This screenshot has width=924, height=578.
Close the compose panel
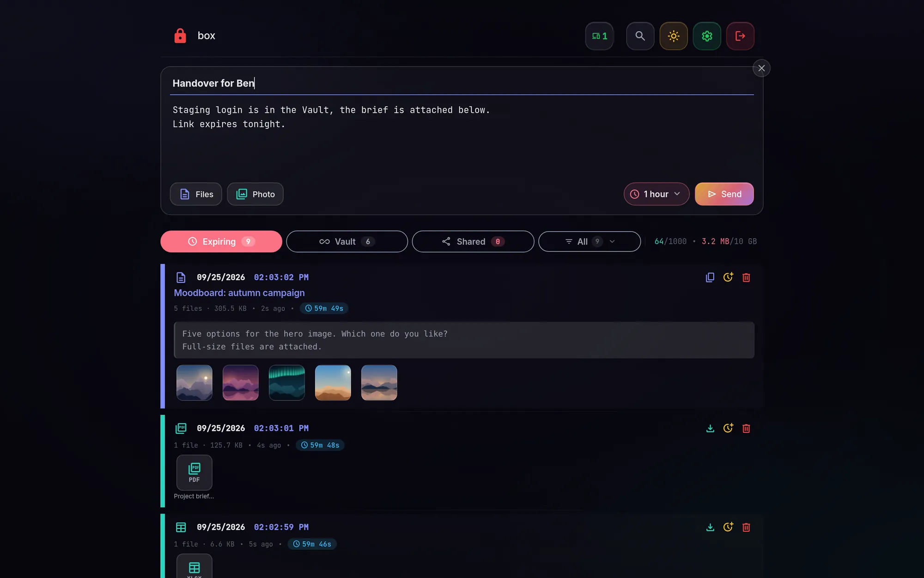pyautogui.click(x=761, y=68)
